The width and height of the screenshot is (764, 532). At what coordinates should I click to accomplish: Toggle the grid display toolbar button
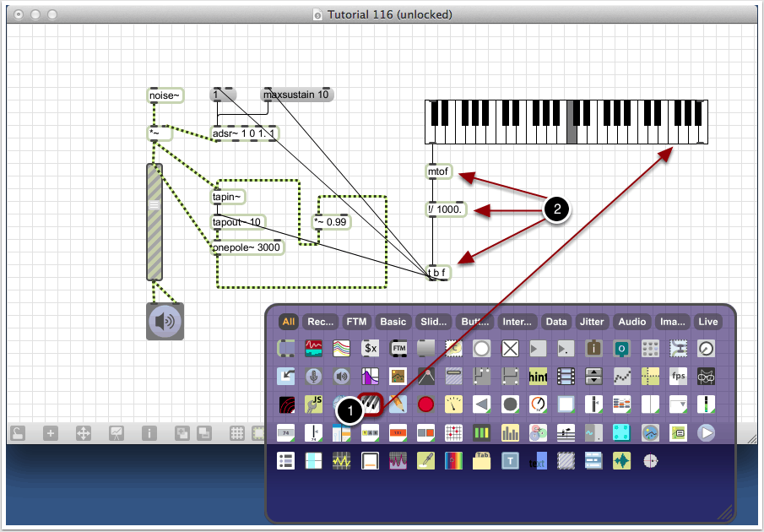pyautogui.click(x=237, y=433)
